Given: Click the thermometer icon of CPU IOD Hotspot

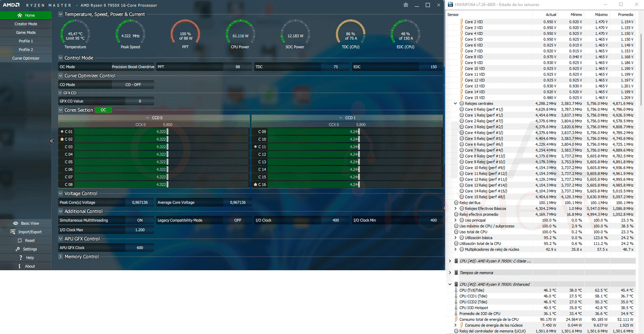Looking at the screenshot, I should pyautogui.click(x=456, y=308).
